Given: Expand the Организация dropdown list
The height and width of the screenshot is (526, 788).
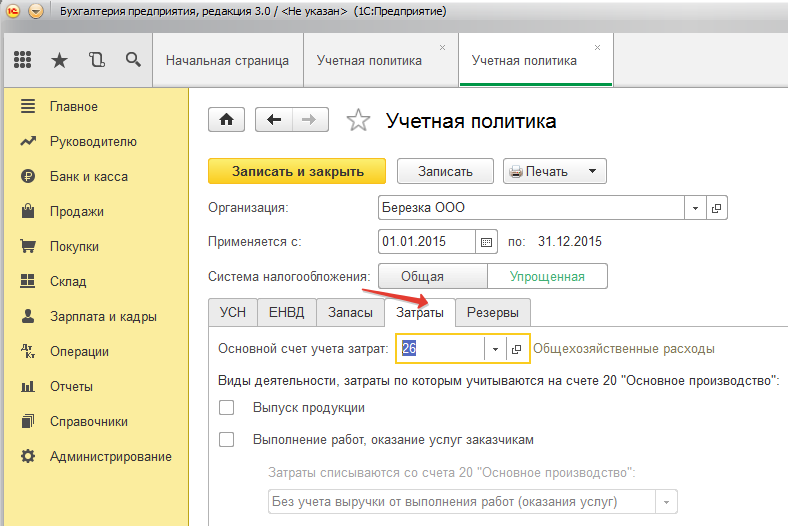Looking at the screenshot, I should (696, 208).
